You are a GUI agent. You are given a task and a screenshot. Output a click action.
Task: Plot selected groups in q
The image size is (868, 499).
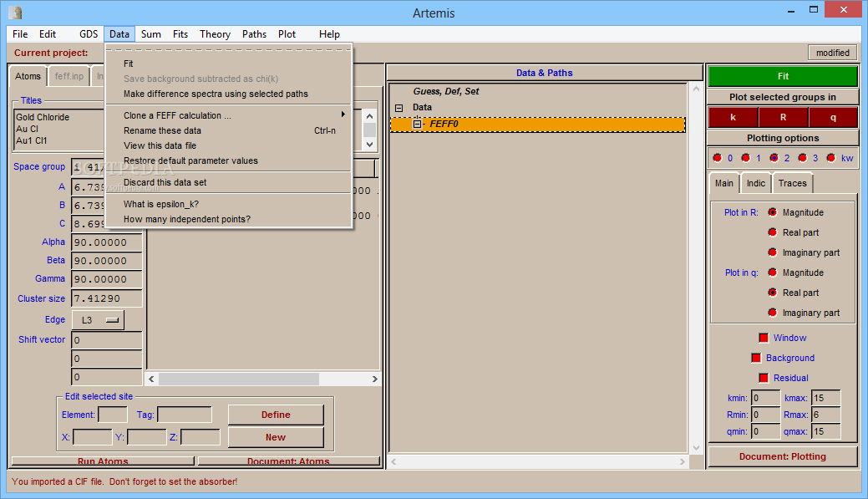[833, 117]
